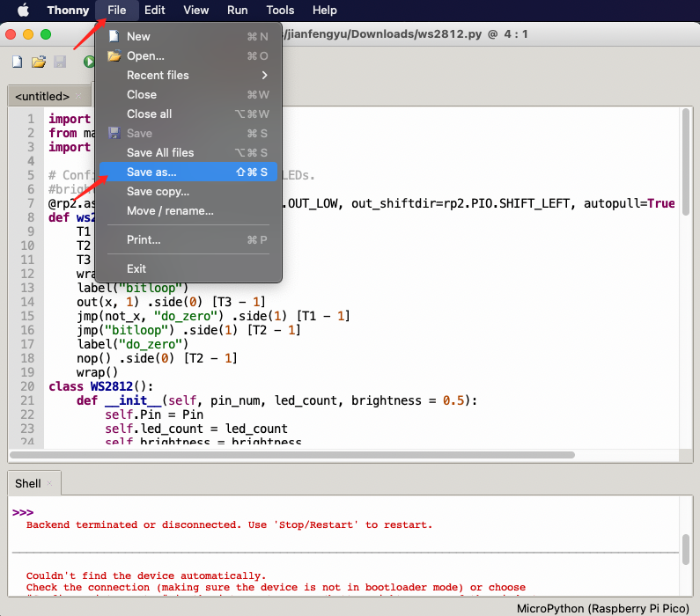Click the Open folder toolbar icon
The height and width of the screenshot is (616, 700).
(39, 62)
